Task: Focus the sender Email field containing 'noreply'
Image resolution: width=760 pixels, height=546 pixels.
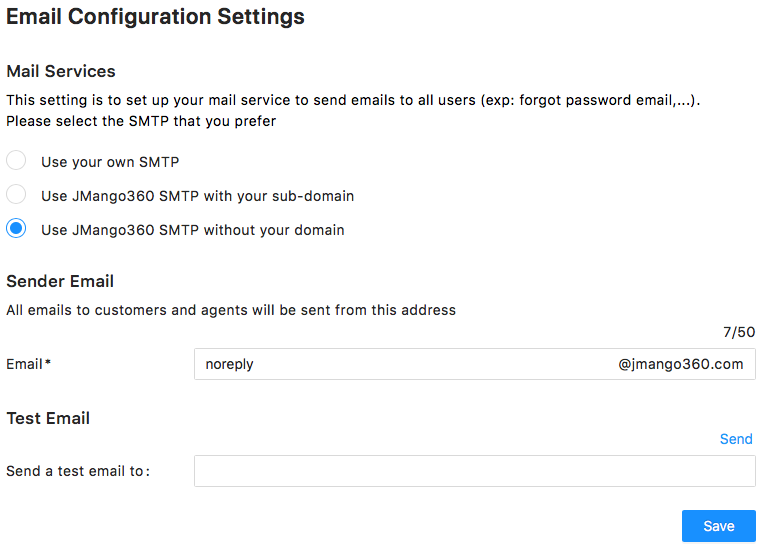Action: (400, 364)
